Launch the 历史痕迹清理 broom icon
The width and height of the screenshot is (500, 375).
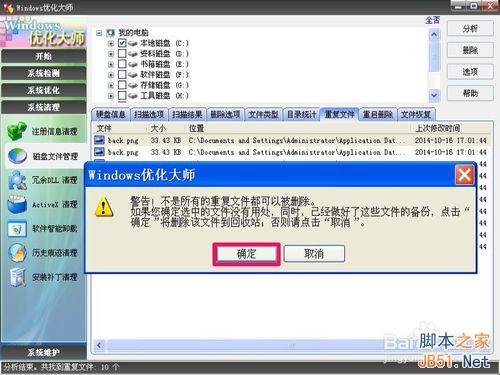point(17,253)
